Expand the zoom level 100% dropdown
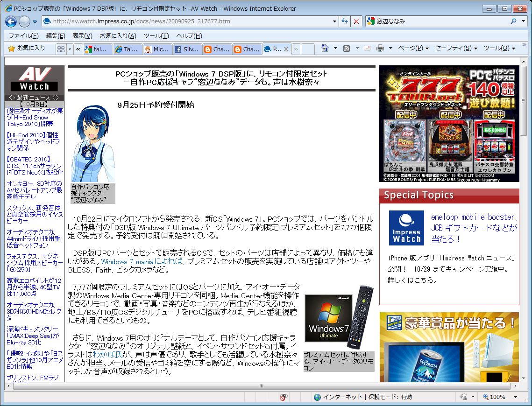Screen dimensions: 532x406 (514, 397)
